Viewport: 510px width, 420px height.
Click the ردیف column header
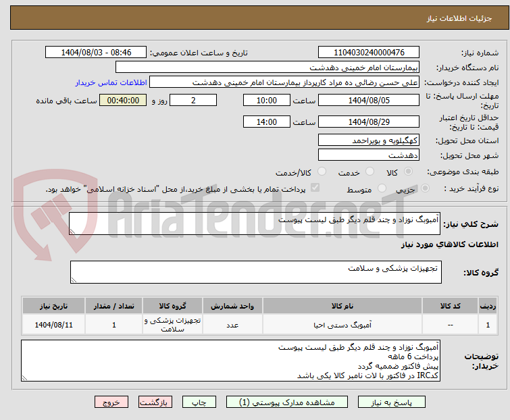pos(488,306)
